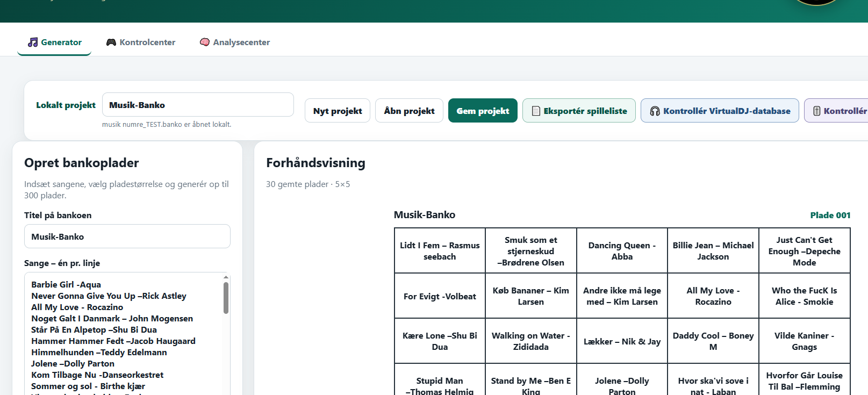Click the scroll-up arrow of the song list
The width and height of the screenshot is (868, 395).
pos(226,277)
